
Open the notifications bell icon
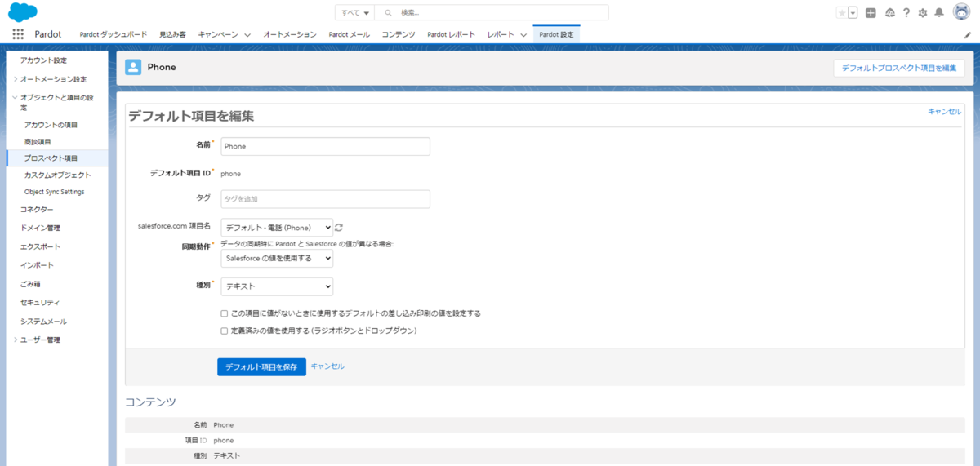point(939,12)
